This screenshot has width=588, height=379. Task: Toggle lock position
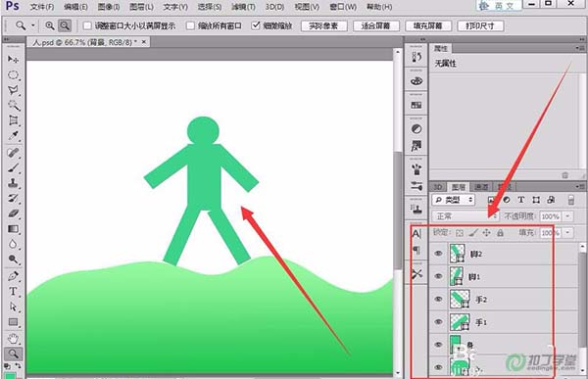pyautogui.click(x=486, y=233)
